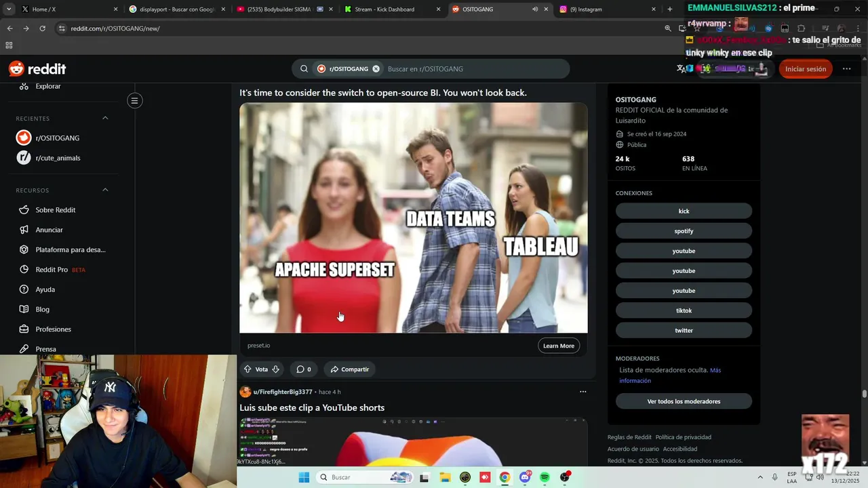The height and width of the screenshot is (488, 868).
Task: Open Acuerdo de usuario footer link
Action: pos(633,449)
